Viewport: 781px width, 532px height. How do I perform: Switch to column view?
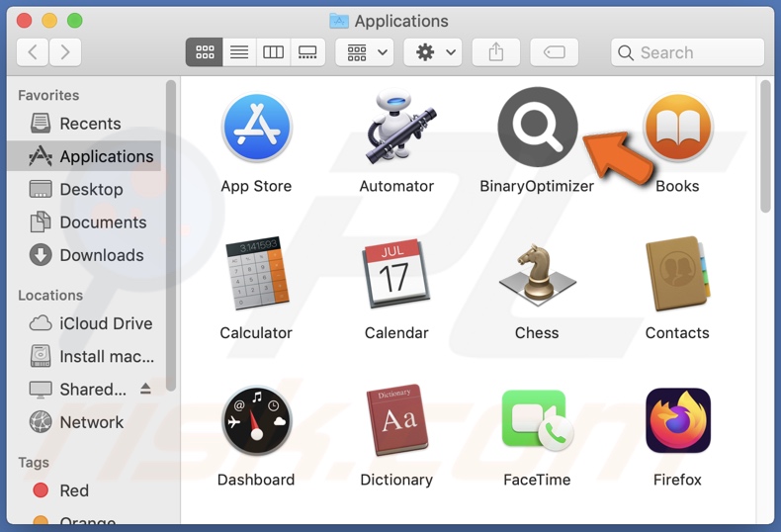point(273,51)
